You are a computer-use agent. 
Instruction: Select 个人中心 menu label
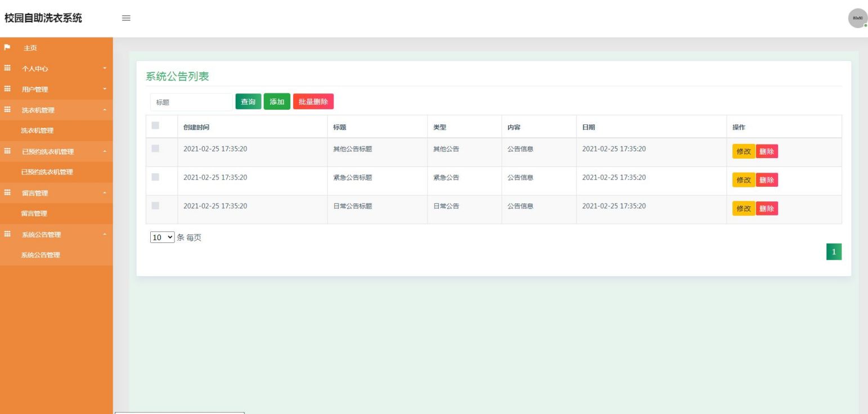35,69
